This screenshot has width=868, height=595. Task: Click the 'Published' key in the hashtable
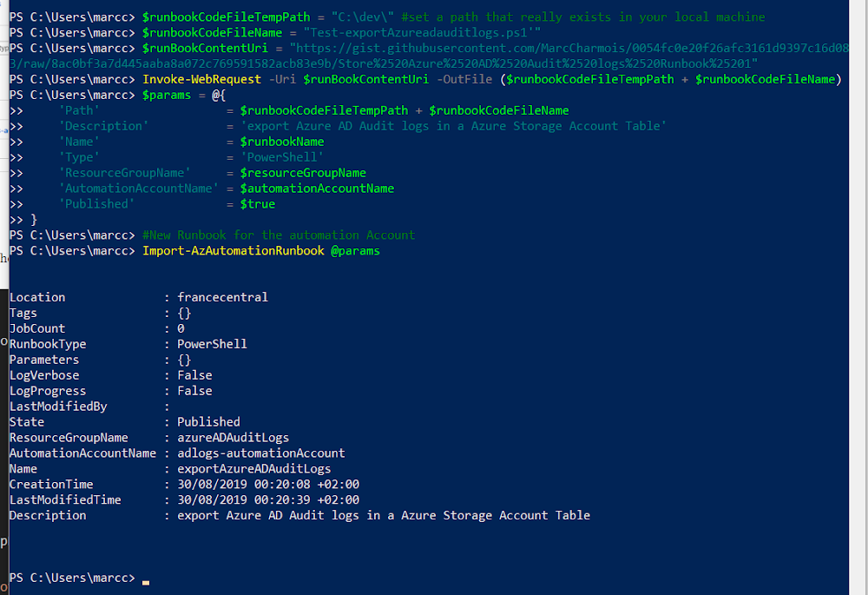pos(96,204)
